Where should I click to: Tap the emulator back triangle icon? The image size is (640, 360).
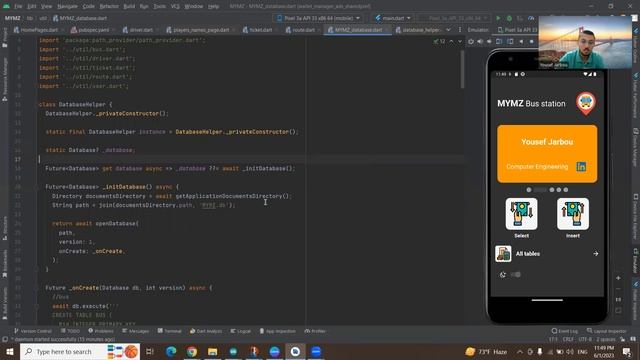(521, 41)
